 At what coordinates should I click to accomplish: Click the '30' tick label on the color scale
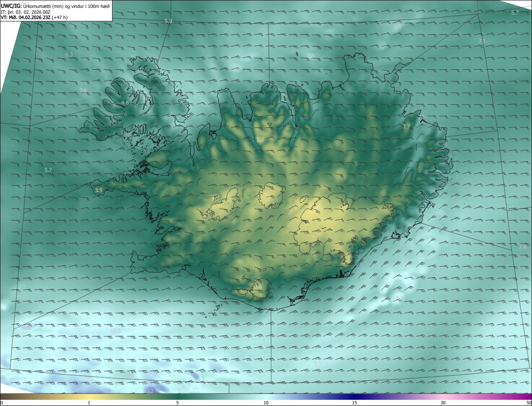[443, 403]
